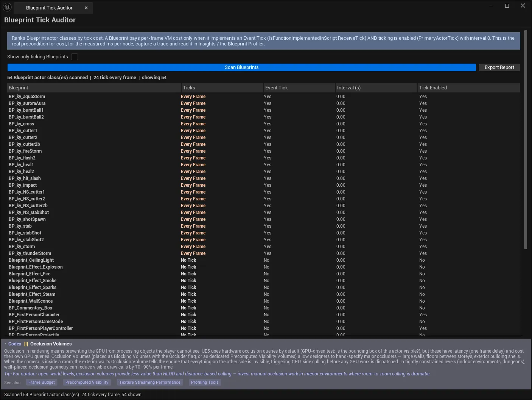Select the BP_ky_cutter2b row
This screenshot has width=532, height=400.
coord(263,144)
